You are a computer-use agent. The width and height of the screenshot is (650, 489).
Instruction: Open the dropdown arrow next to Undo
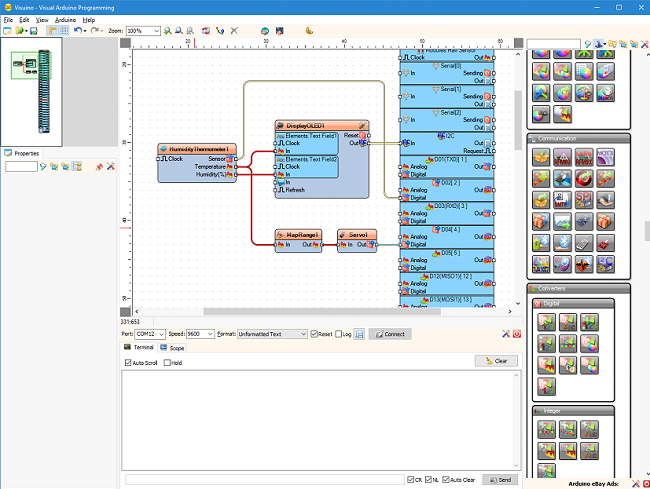(85, 31)
